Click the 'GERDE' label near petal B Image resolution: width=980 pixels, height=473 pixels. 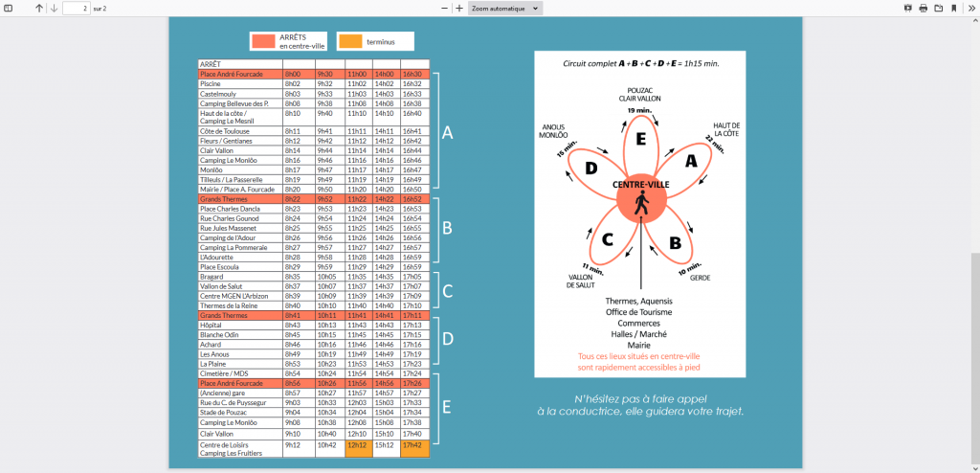point(700,278)
